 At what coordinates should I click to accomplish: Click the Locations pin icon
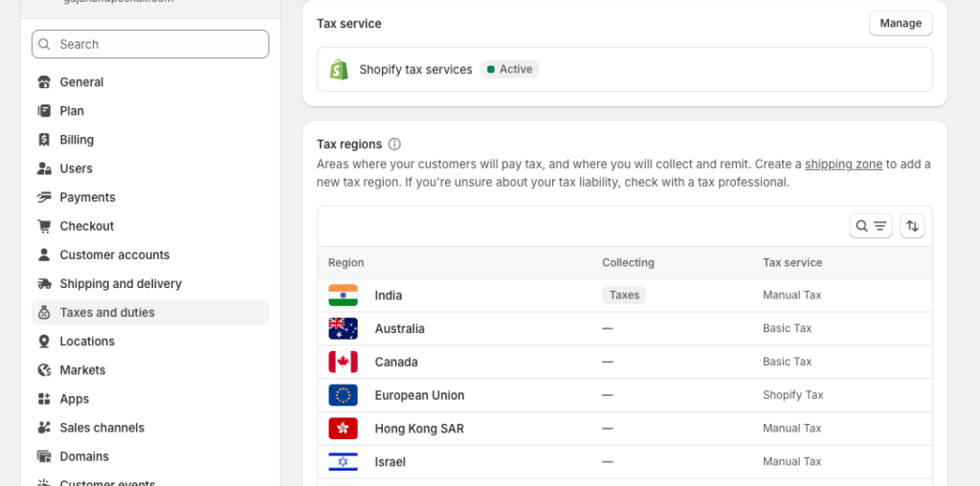44,342
